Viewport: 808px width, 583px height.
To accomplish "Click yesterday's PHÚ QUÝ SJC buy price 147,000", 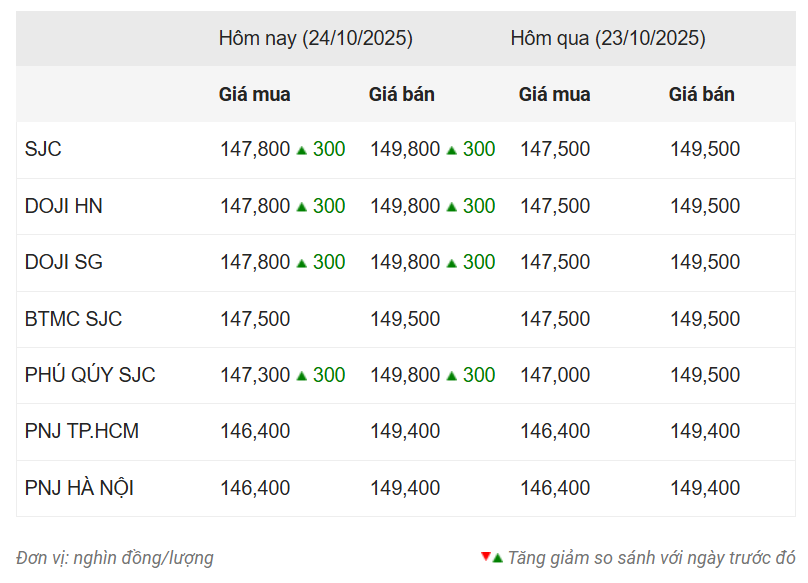I will click(555, 376).
